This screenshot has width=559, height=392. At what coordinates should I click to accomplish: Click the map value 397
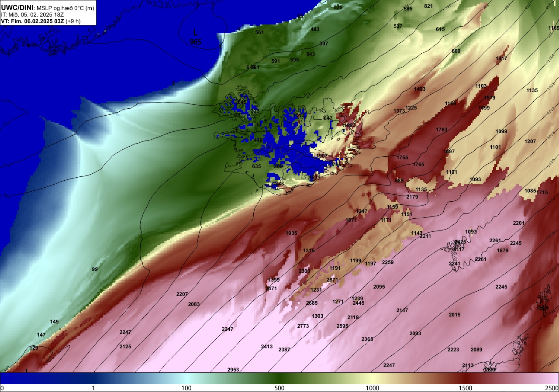324,44
